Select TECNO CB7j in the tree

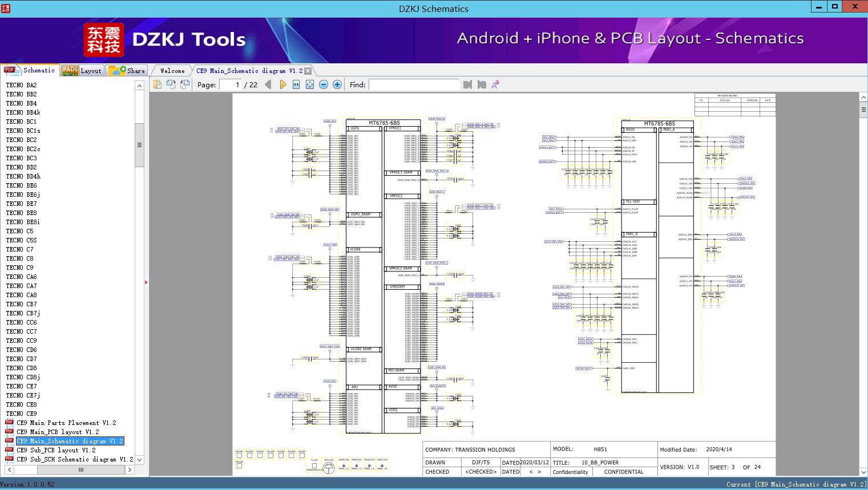pyautogui.click(x=23, y=313)
